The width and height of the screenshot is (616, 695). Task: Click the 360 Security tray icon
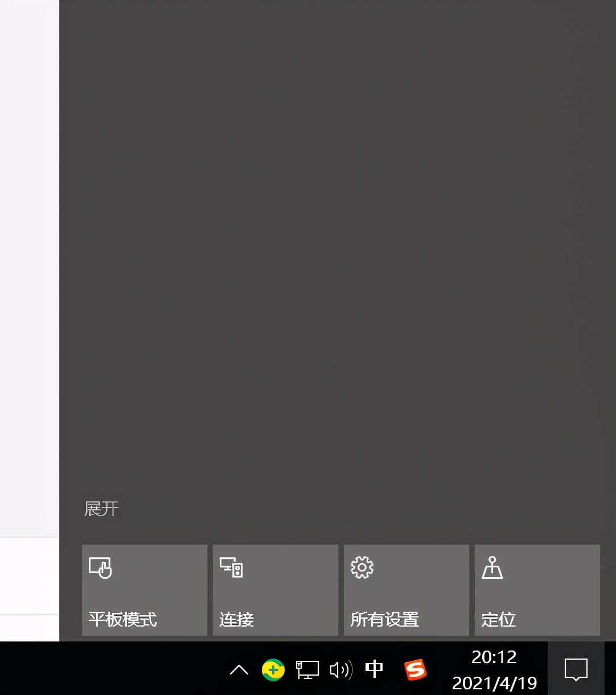[x=273, y=670]
